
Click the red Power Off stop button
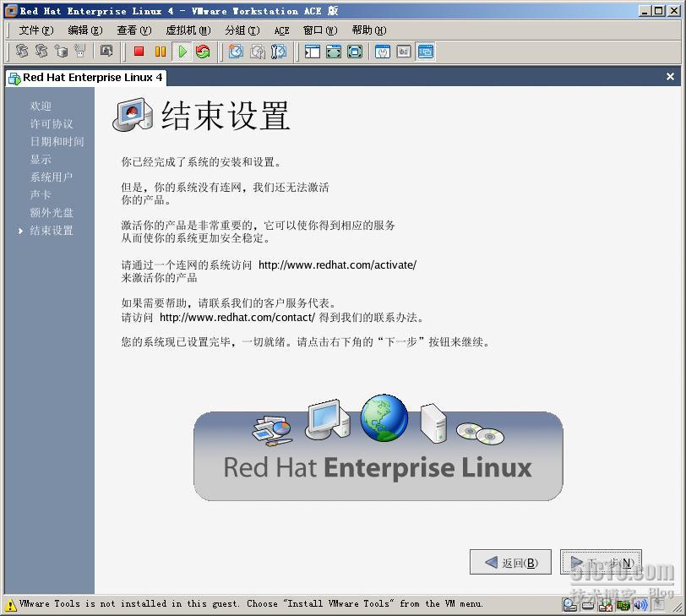tap(139, 52)
